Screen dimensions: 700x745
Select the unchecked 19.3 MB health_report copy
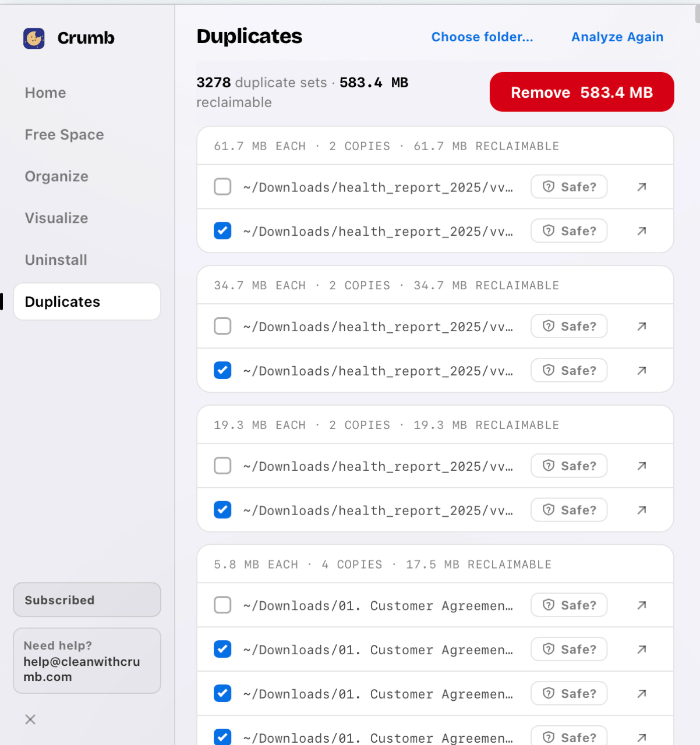pyautogui.click(x=222, y=466)
